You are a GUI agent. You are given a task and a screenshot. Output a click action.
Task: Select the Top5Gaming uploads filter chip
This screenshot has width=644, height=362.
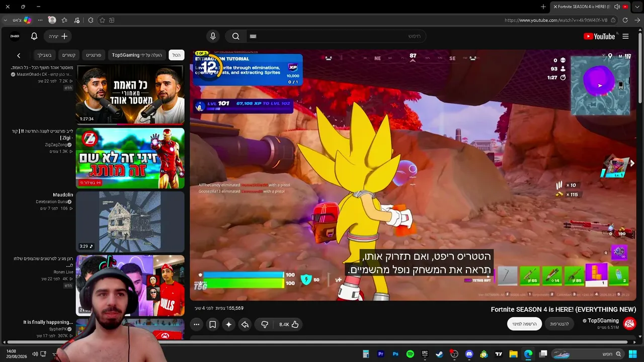point(137,55)
